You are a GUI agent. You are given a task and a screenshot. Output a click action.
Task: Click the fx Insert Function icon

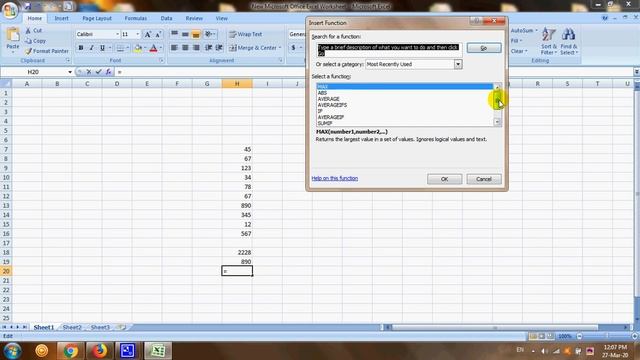click(x=109, y=72)
